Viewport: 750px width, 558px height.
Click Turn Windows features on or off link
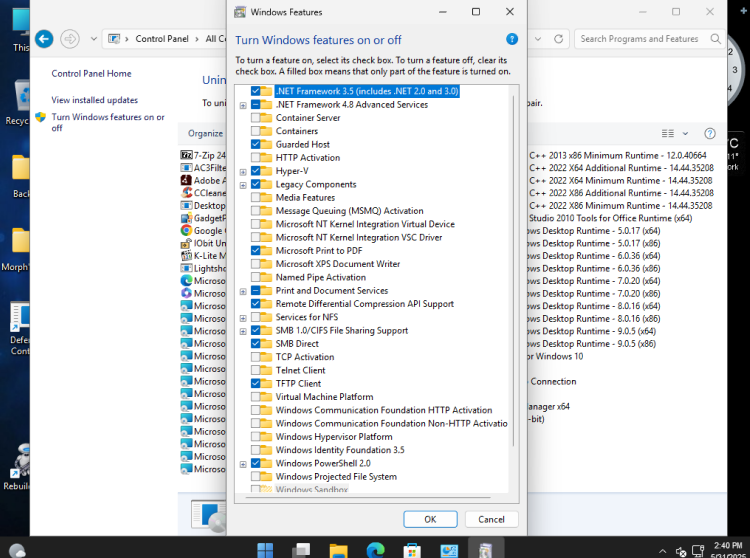[108, 122]
